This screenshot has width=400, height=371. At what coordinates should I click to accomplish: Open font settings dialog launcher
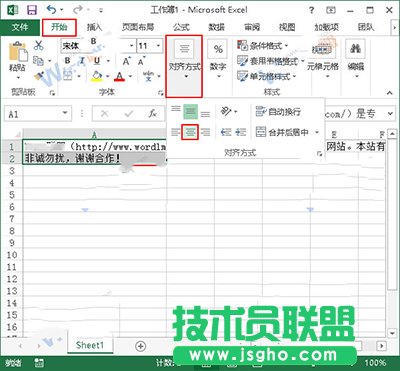point(161,92)
